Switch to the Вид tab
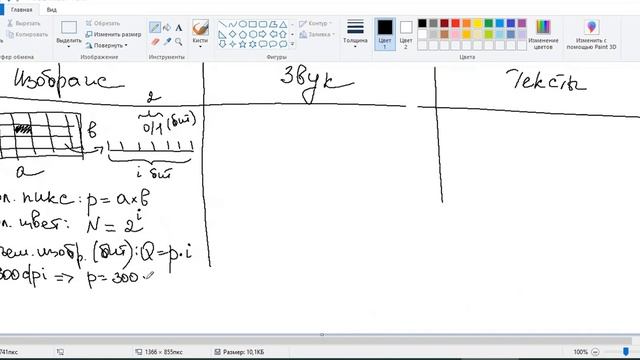 coord(51,9)
